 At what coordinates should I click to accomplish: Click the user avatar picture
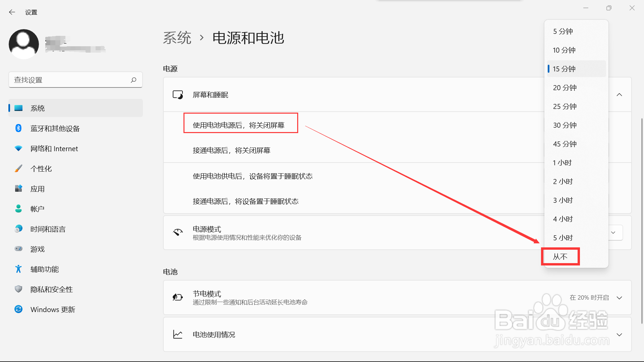pos(24,44)
